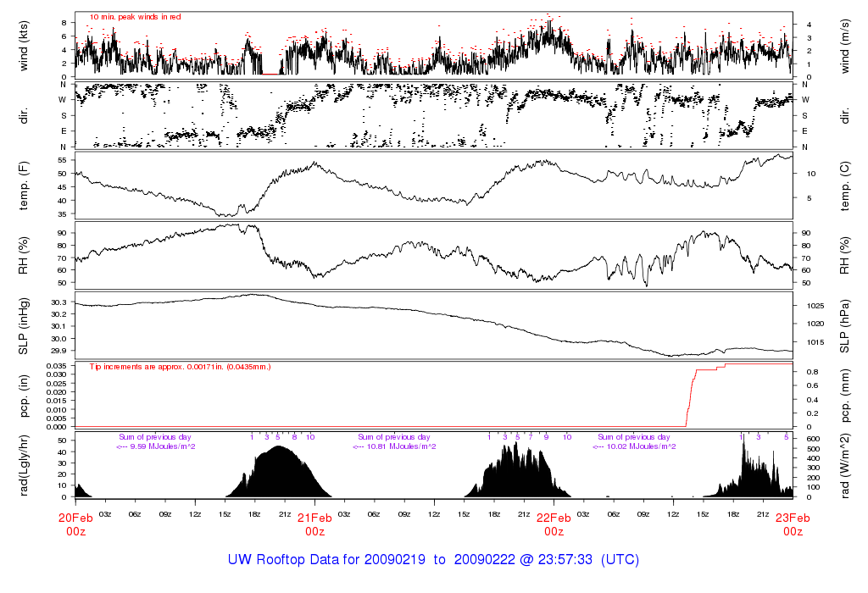Select the 23Feb 00z date label
The width and height of the screenshot is (868, 593).
pyautogui.click(x=793, y=524)
